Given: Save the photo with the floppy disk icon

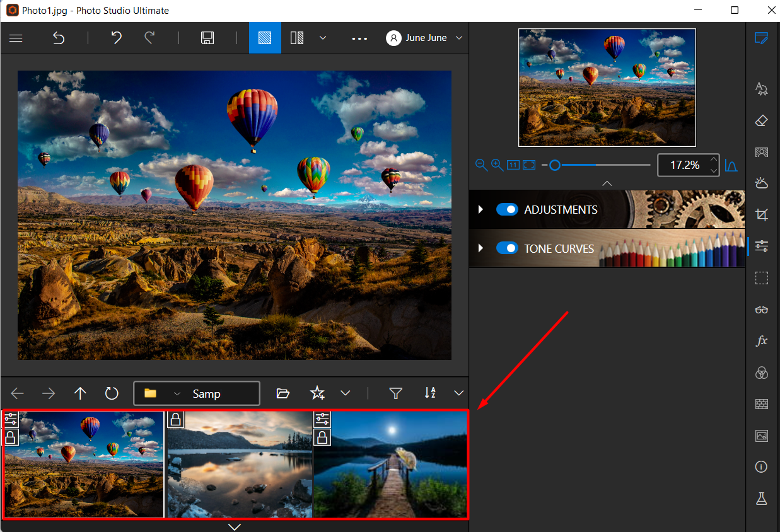Looking at the screenshot, I should click(x=207, y=38).
